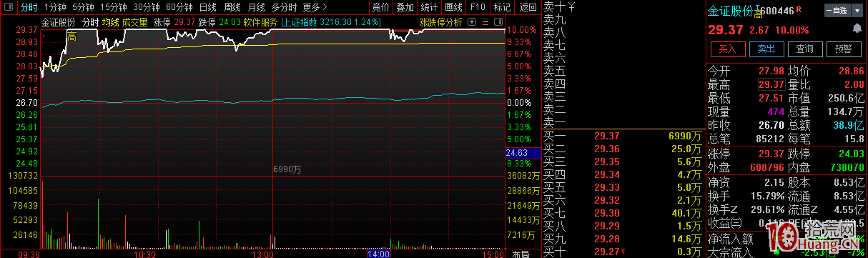Select the 分时 period tab
This screenshot has height=258, width=868.
pyautogui.click(x=29, y=7)
